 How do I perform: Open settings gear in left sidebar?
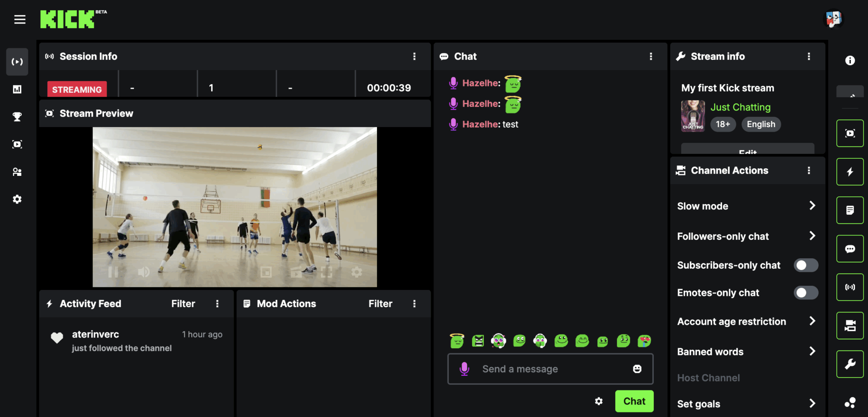[x=17, y=199]
